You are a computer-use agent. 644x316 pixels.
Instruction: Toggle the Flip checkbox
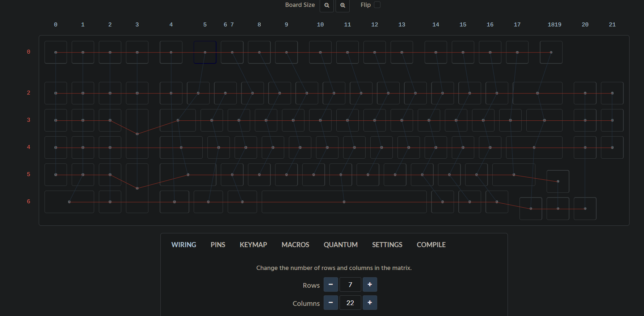(x=377, y=5)
